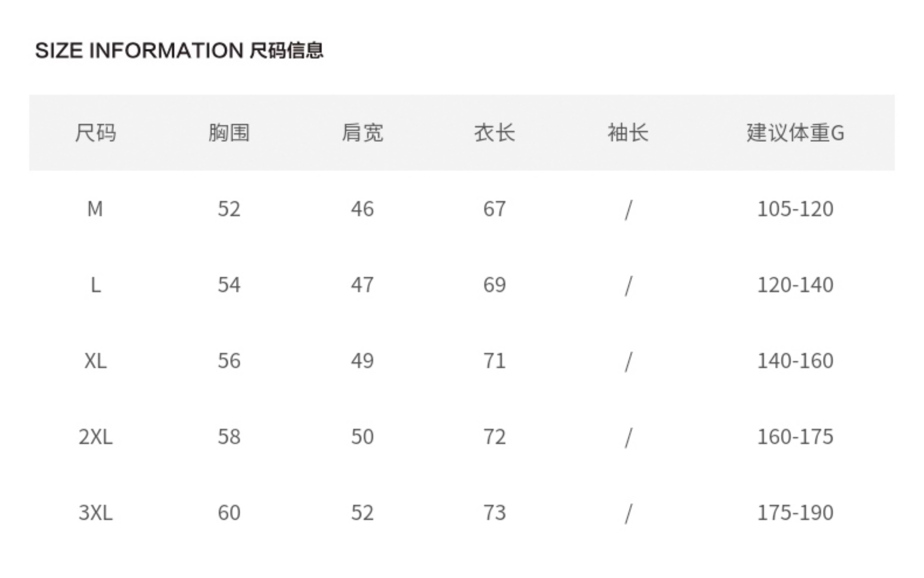
Task: Click the SIZE INFORMATION 尺码信息 heading
Action: click(179, 50)
